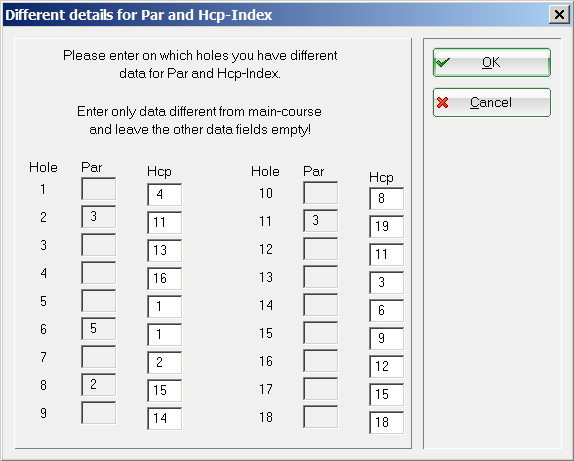Select the Par field for hole 8
This screenshot has width=574, height=461.
coord(98,385)
